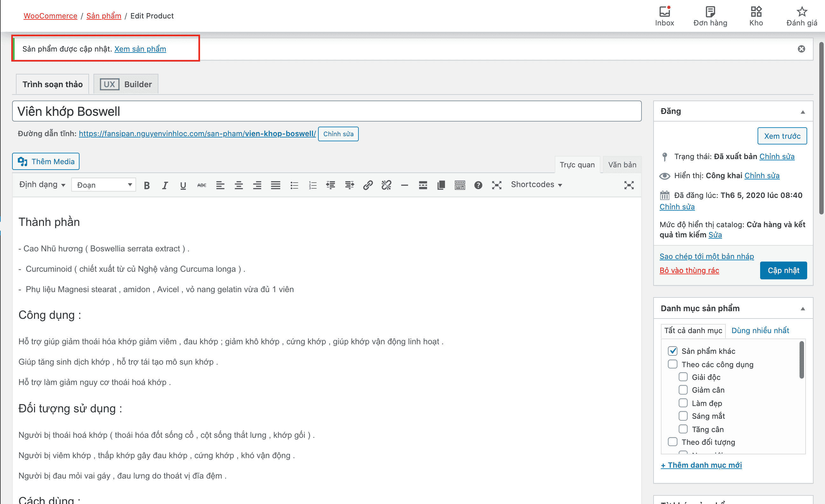825x504 pixels.
Task: Switch to the Văn bản editor tab
Action: (622, 164)
